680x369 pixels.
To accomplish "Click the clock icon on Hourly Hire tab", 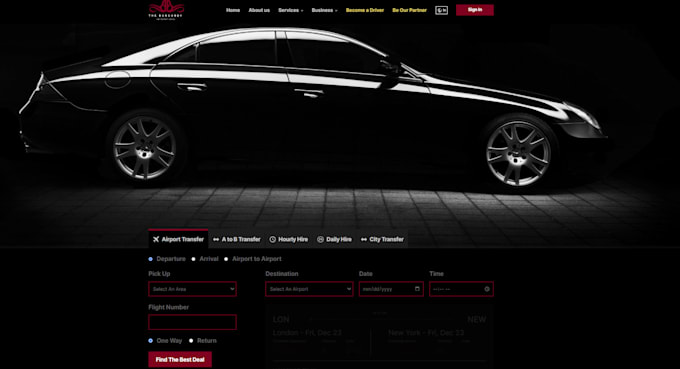I will click(272, 239).
